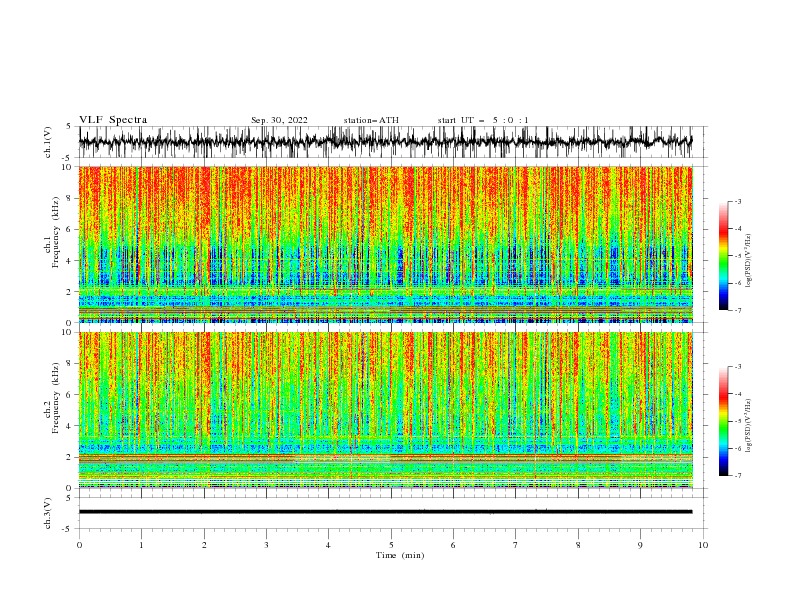Viewport: 792px width, 612px height.
Task: Click the "-7" tick on ch.1 colorbar
Action: (737, 310)
